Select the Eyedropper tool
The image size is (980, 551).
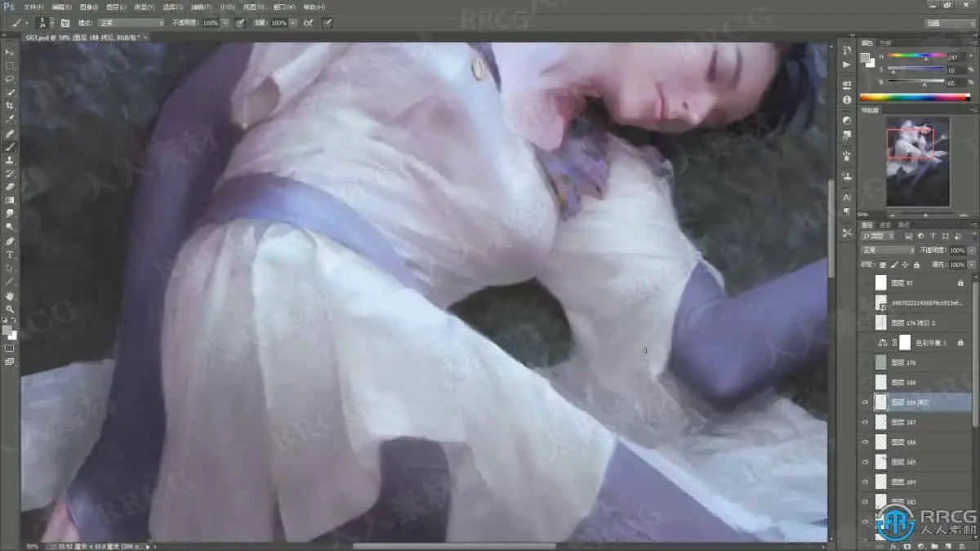(x=10, y=119)
